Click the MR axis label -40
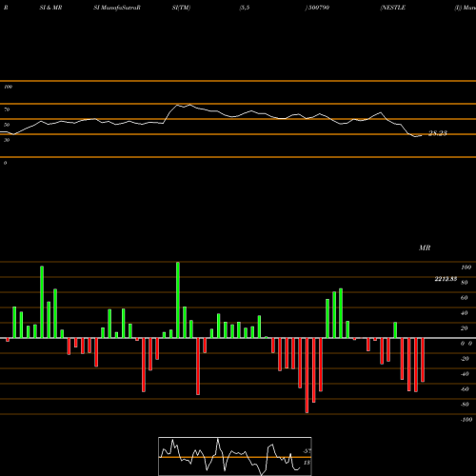This screenshot has width=476, height=476. (465, 374)
